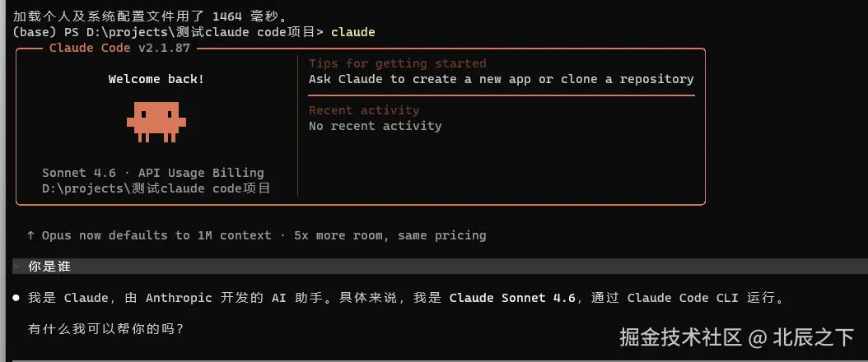Click the "No recent activity" text

(x=375, y=126)
